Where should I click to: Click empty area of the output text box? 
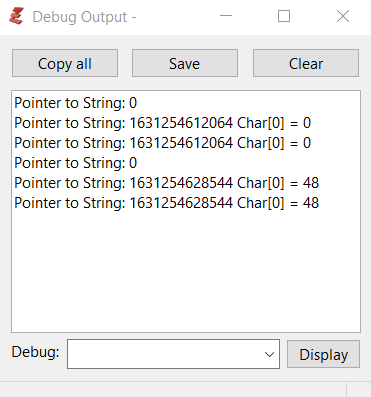186,270
